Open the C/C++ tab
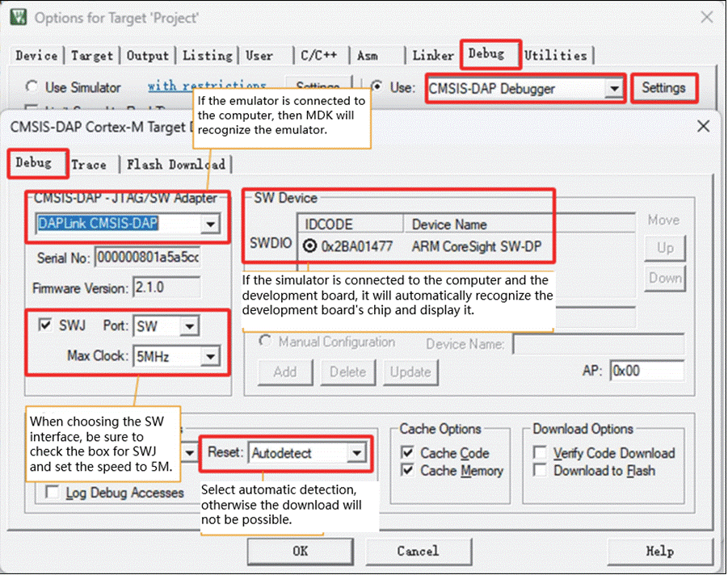 coord(322,56)
